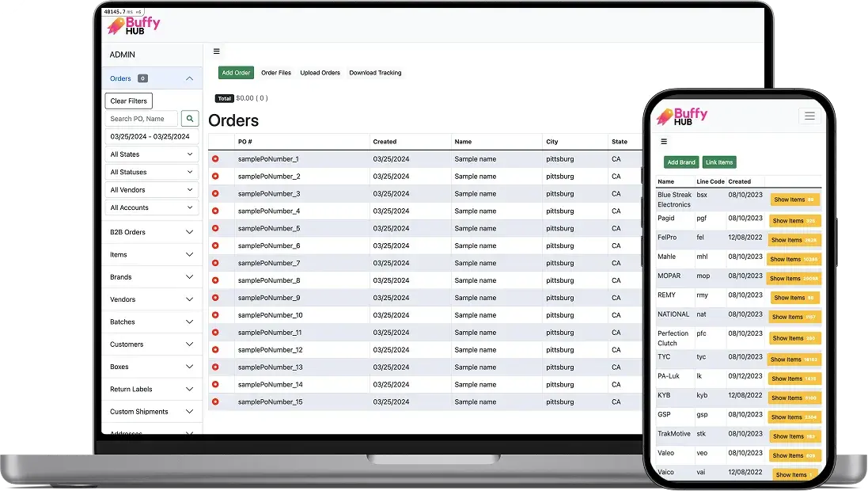This screenshot has width=868, height=491.
Task: Show Items for TYC brand
Action: pos(794,360)
